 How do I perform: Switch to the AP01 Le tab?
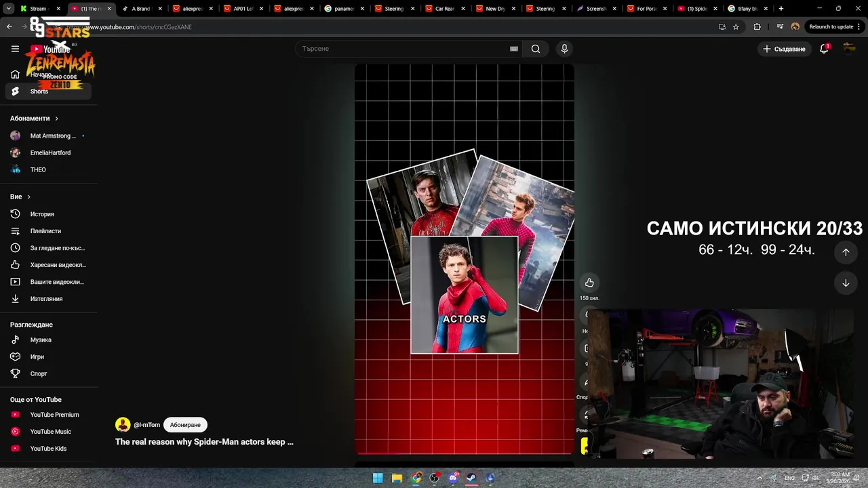243,9
